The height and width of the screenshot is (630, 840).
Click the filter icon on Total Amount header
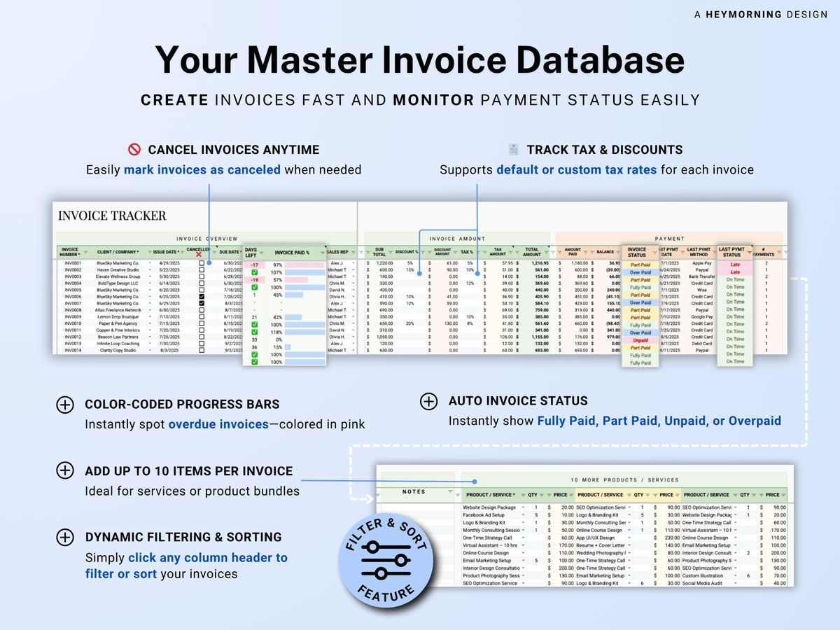point(546,252)
